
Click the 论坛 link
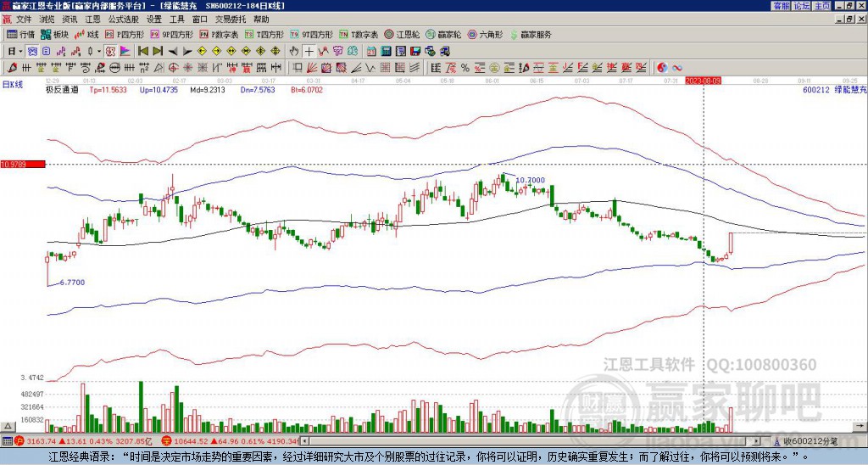click(801, 5)
